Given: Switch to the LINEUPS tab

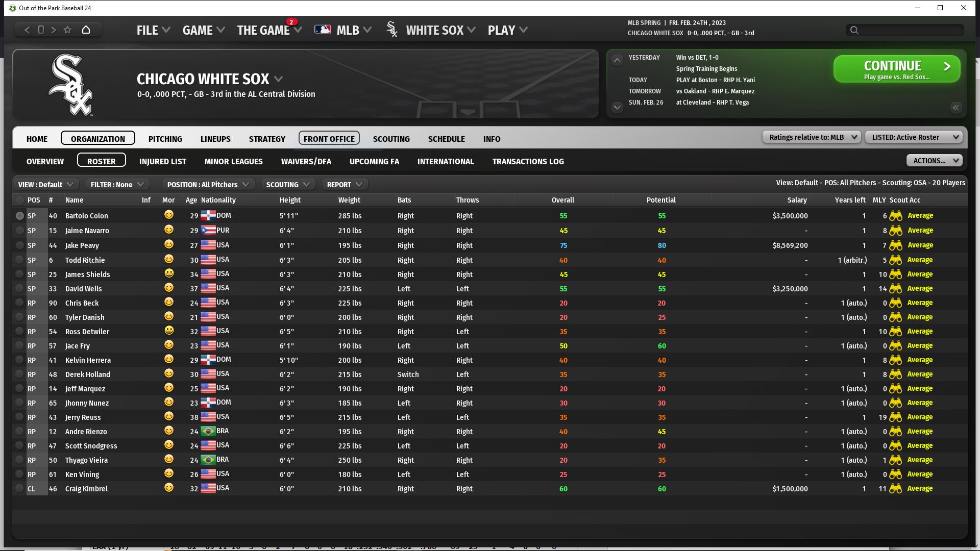Looking at the screenshot, I should [215, 139].
